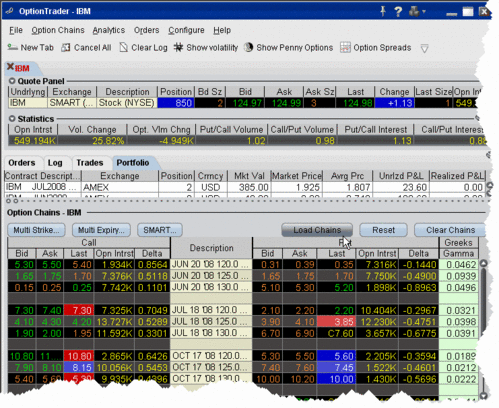Click the Unrlzd P&L value 23.60

coord(401,187)
